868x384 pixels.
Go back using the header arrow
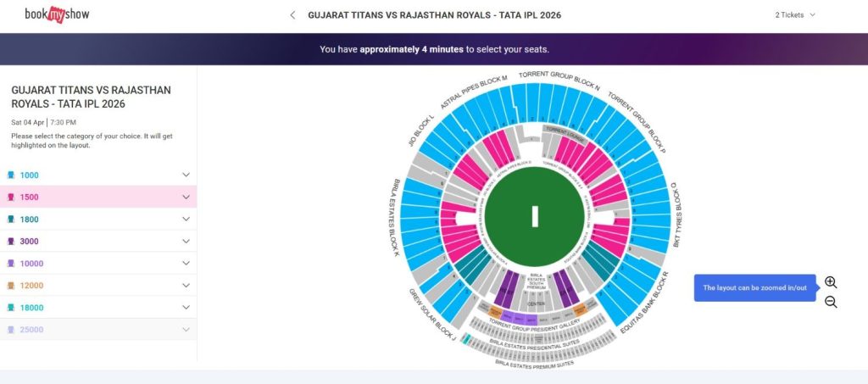(293, 15)
